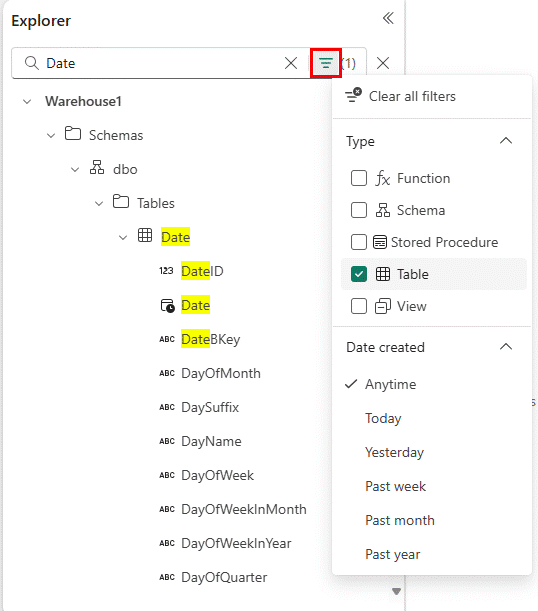Click the View icon in Type filter
This screenshot has height=611, width=538.
(383, 306)
